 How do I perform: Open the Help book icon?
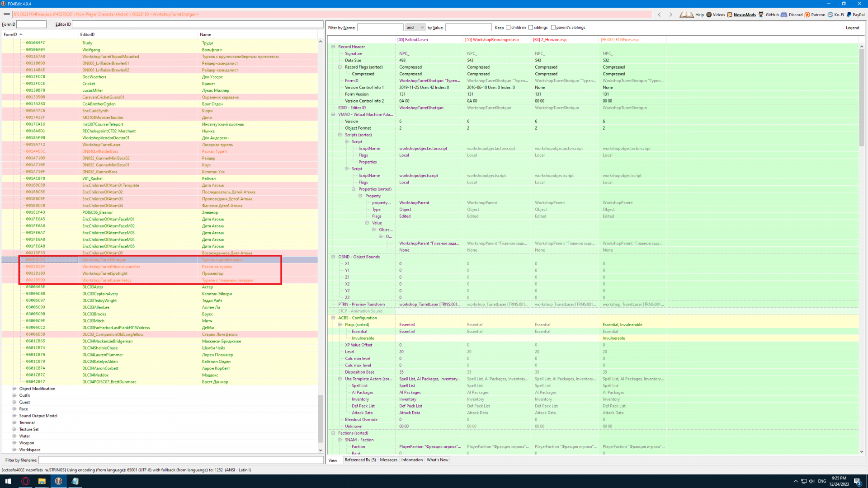click(686, 14)
